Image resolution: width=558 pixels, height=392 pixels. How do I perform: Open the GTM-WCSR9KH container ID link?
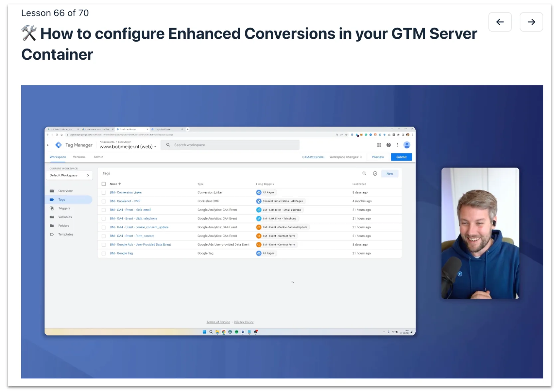(313, 157)
